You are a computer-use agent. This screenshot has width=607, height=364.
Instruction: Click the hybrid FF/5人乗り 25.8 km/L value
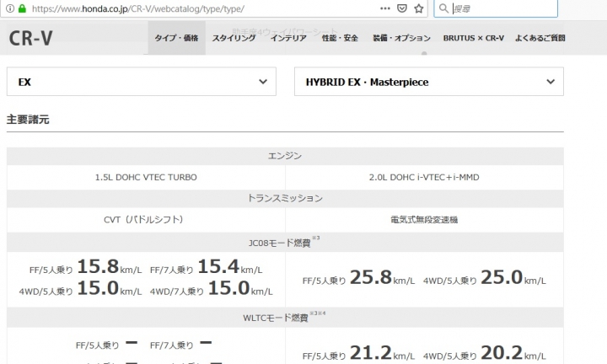pos(358,278)
